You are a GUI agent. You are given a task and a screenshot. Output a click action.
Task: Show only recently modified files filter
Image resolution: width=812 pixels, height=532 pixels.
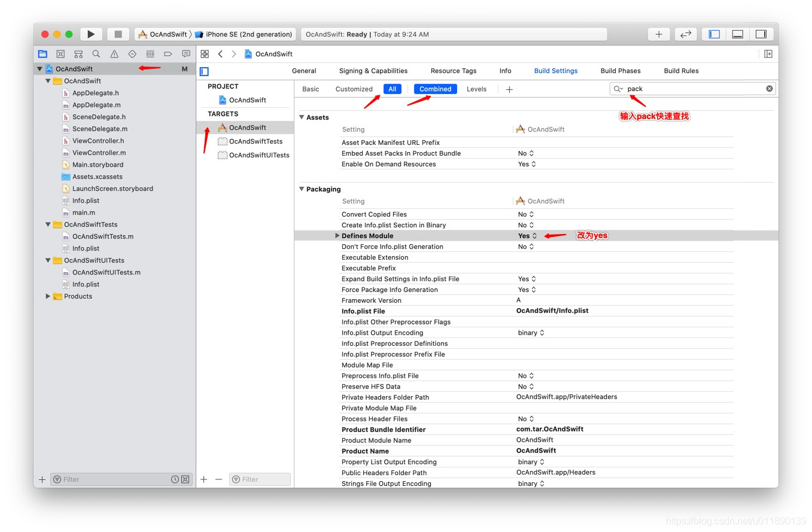175,479
